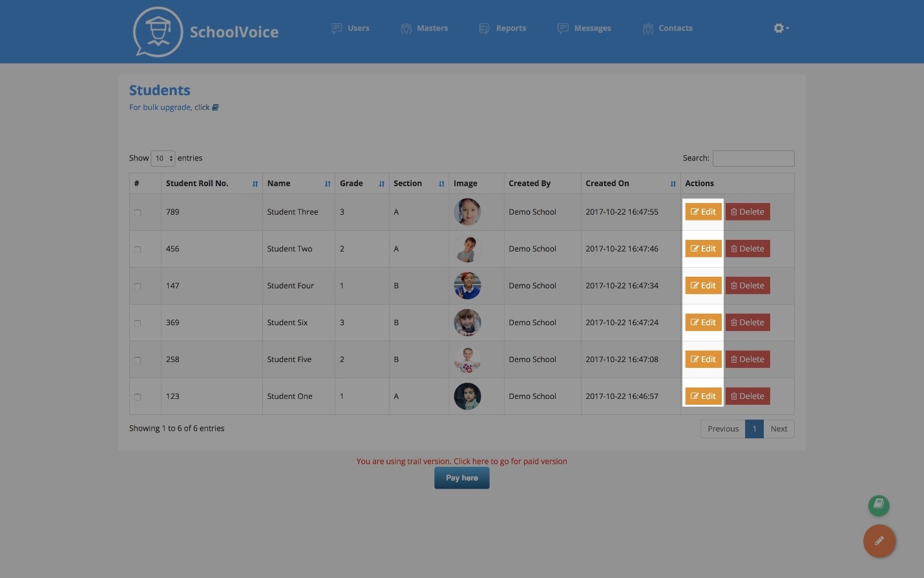Click 'Demo School' in Student Four's row
This screenshot has width=924, height=578.
532,286
